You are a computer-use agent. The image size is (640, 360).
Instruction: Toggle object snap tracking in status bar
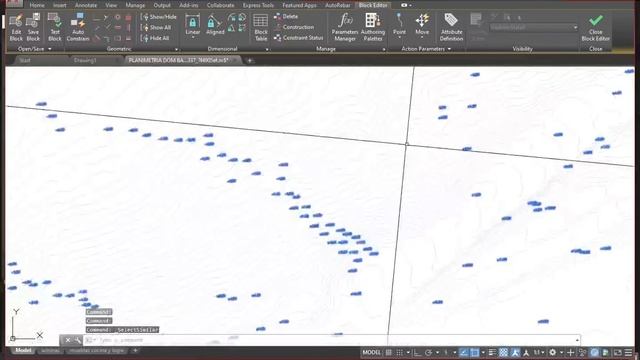tap(464, 352)
